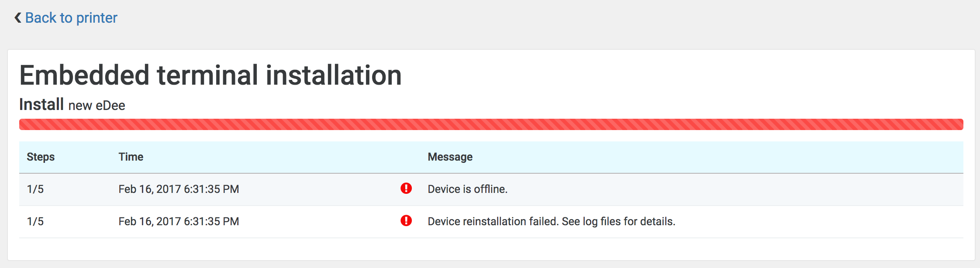Click the Install new eDee subtitle
This screenshot has width=980, height=268.
tap(72, 105)
